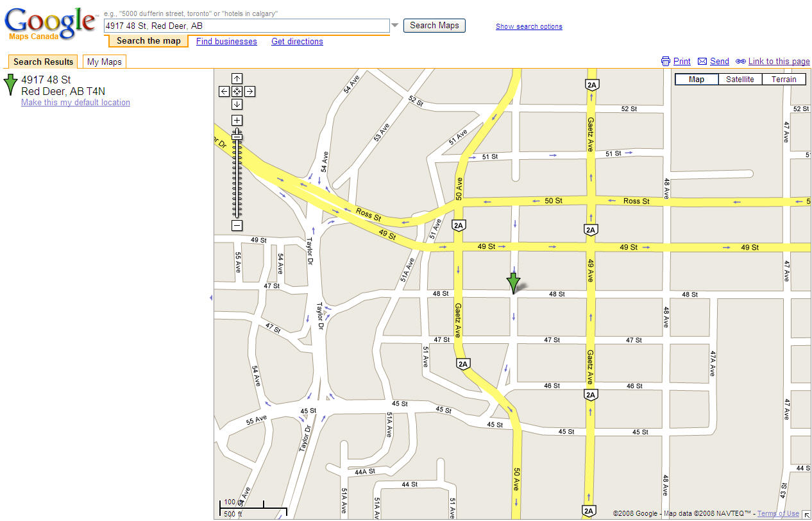Pan the map up with arrow button
The width and height of the screenshot is (812, 521).
pyautogui.click(x=237, y=79)
